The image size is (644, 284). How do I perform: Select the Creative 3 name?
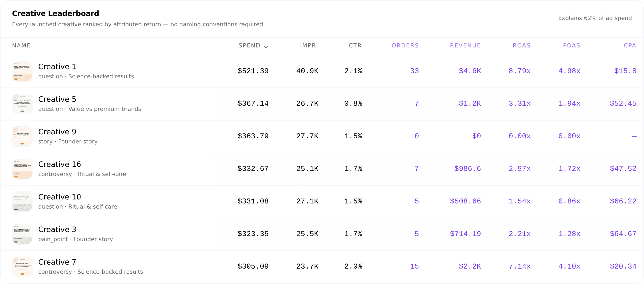[57, 229]
